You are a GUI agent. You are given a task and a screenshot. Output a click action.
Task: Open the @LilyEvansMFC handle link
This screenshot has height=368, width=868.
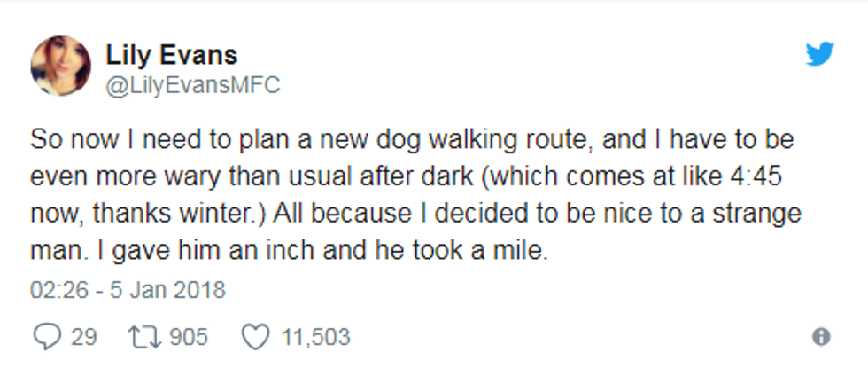[x=193, y=85]
